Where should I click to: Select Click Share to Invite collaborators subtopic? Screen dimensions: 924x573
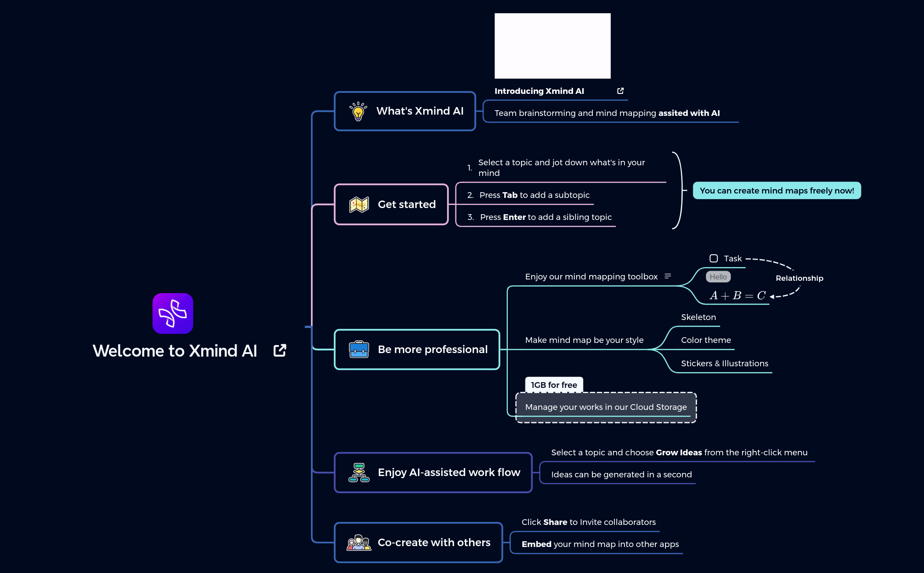(589, 522)
